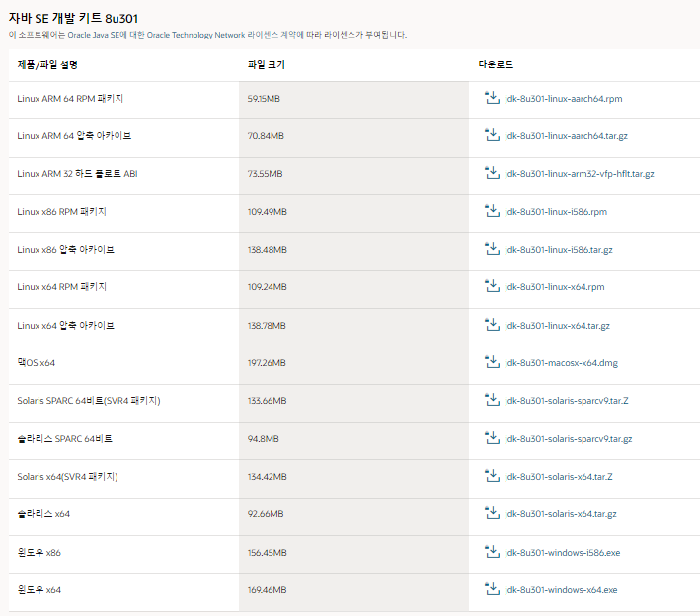700x616 pixels.
Task: Click the 138.78MB file size value
Action: tap(267, 326)
